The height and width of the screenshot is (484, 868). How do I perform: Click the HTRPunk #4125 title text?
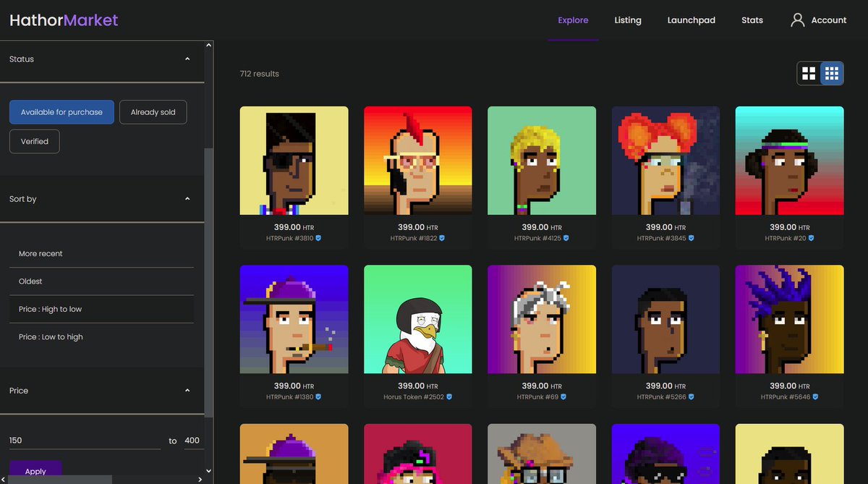pyautogui.click(x=538, y=238)
